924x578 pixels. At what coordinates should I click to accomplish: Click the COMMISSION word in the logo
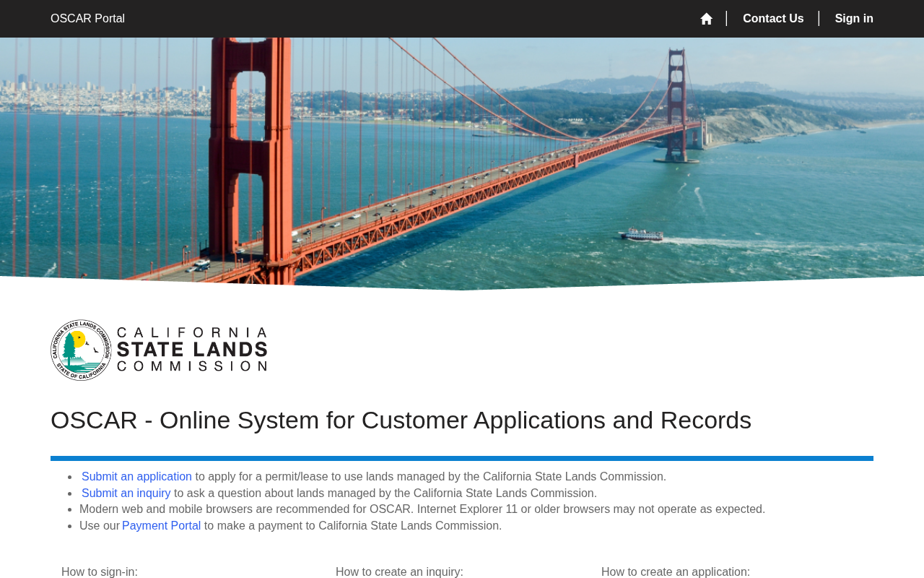[x=192, y=366]
